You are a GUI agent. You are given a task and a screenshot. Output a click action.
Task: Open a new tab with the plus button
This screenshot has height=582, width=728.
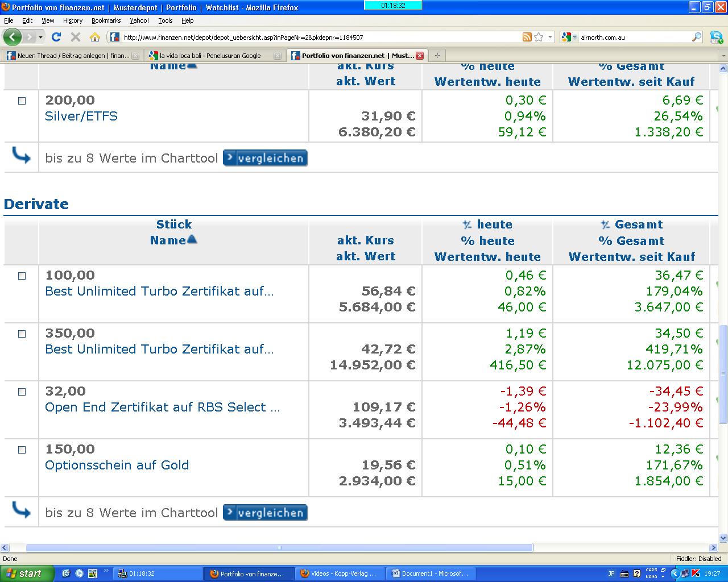tap(437, 55)
